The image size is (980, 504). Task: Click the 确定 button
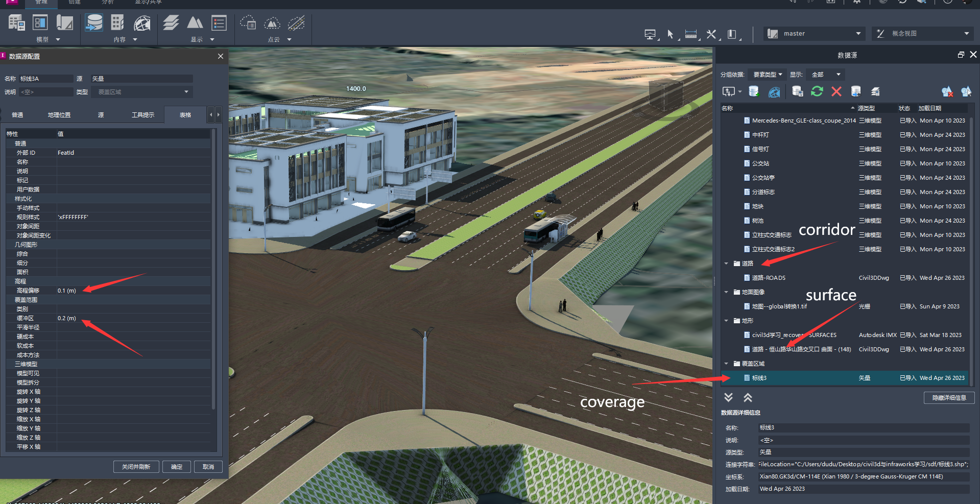pyautogui.click(x=177, y=466)
